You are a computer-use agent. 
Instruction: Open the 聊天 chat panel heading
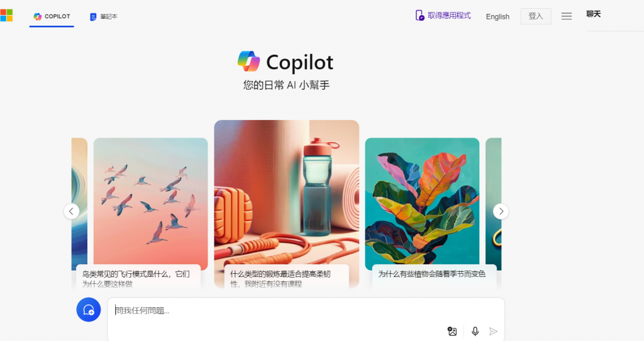coord(594,14)
